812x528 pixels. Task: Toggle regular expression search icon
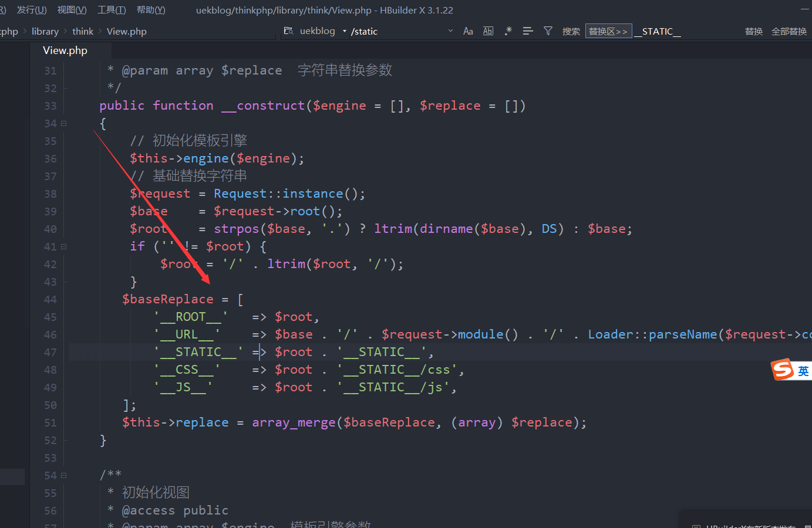click(508, 31)
